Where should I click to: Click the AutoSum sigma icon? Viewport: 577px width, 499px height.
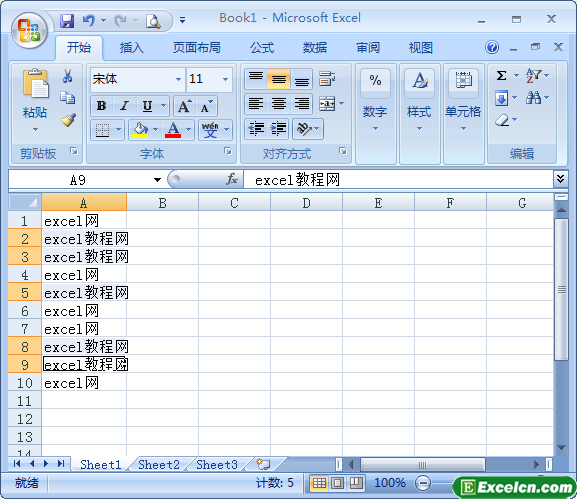[x=501, y=75]
